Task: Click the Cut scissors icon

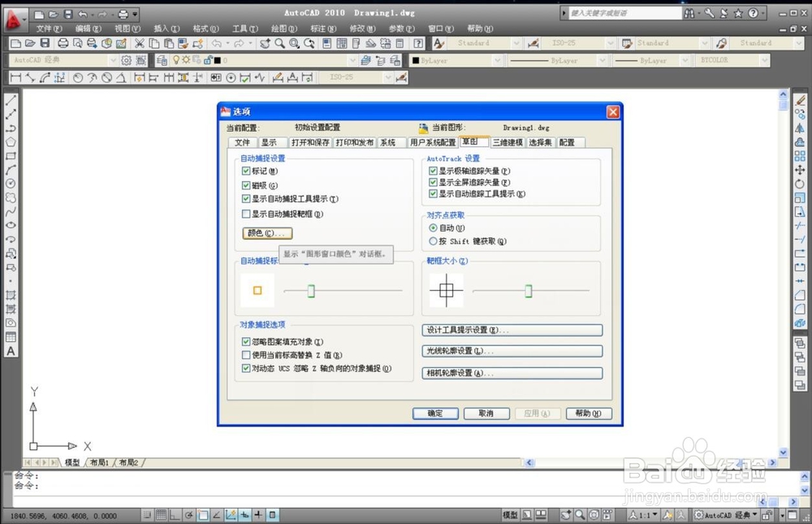Action: [140, 44]
